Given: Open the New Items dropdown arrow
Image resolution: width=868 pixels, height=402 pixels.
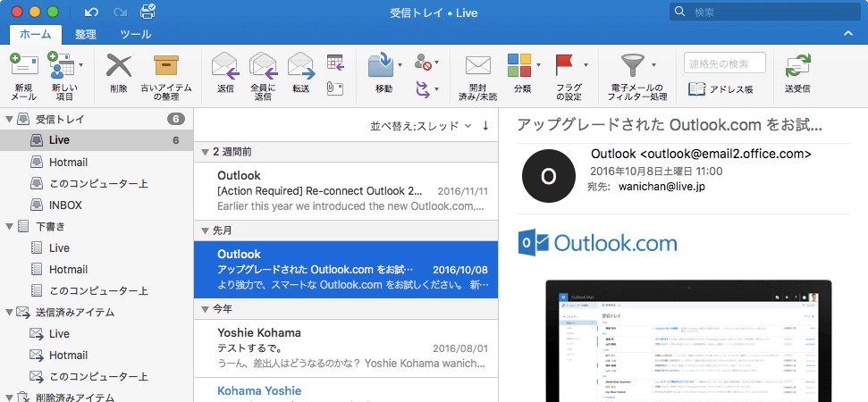Looking at the screenshot, I should tap(81, 65).
